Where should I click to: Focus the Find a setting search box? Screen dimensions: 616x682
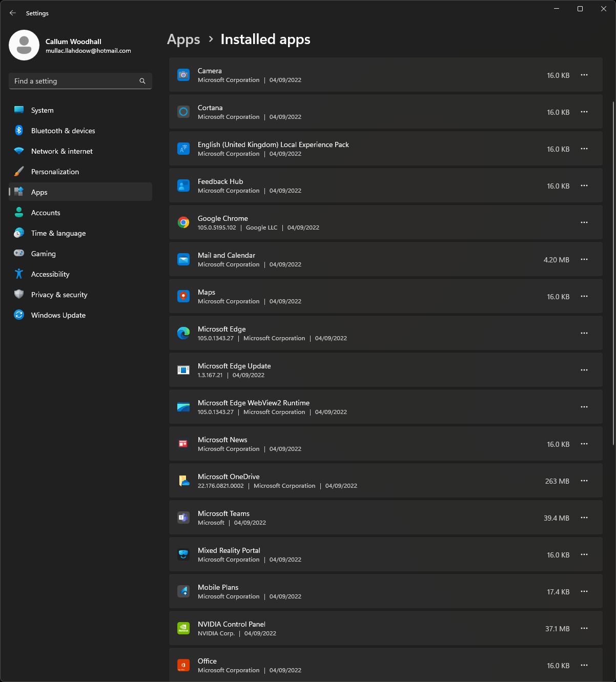tap(80, 81)
